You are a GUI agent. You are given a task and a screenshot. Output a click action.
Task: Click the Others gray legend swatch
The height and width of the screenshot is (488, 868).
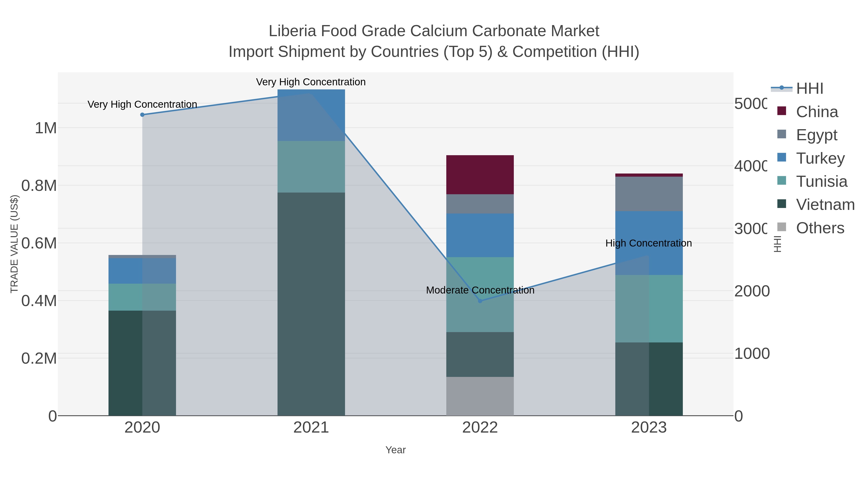(782, 227)
